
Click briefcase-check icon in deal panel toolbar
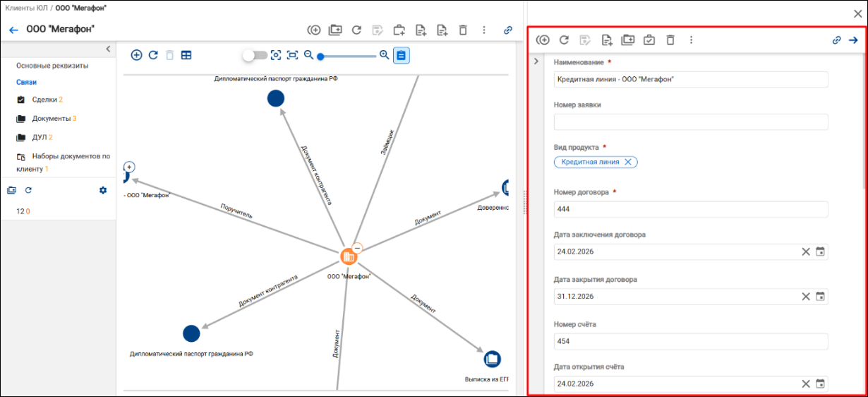coord(649,40)
